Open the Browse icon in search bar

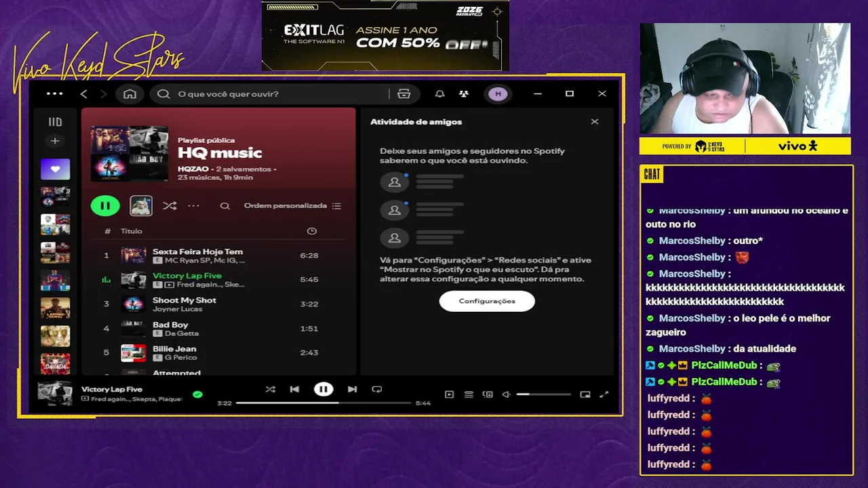[x=404, y=94]
